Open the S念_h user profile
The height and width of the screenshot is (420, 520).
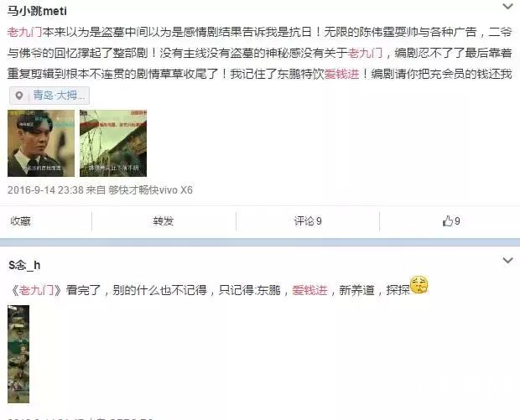[24, 266]
